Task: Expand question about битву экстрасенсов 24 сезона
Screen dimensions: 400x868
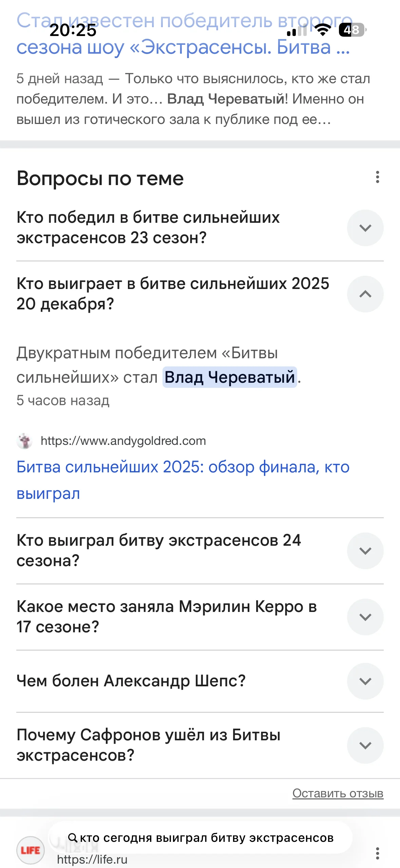Action: pos(365,550)
